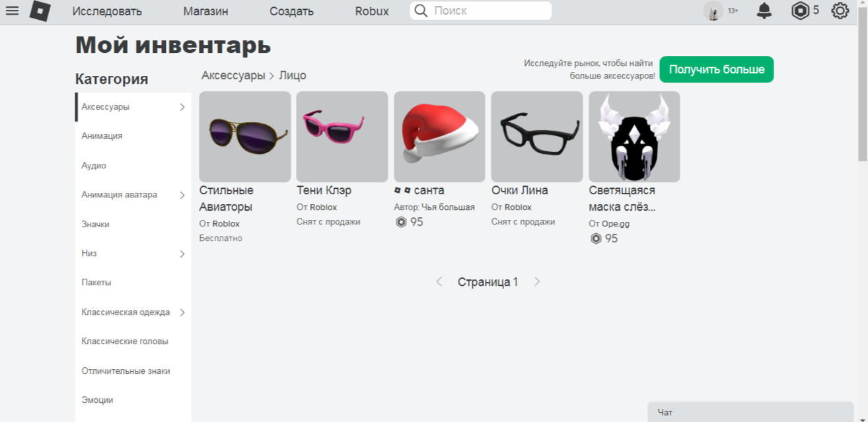The height and width of the screenshot is (422, 868).
Task: Open Исследовать in top navigation
Action: 107,11
